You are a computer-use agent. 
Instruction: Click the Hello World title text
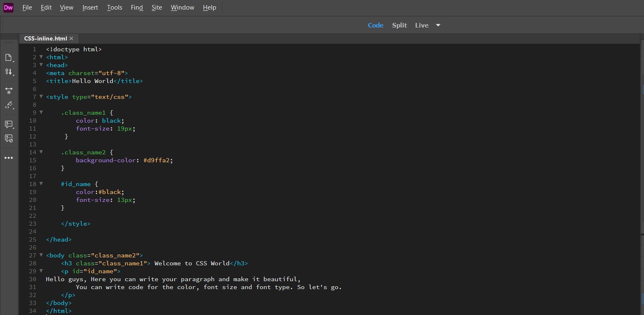click(x=93, y=81)
